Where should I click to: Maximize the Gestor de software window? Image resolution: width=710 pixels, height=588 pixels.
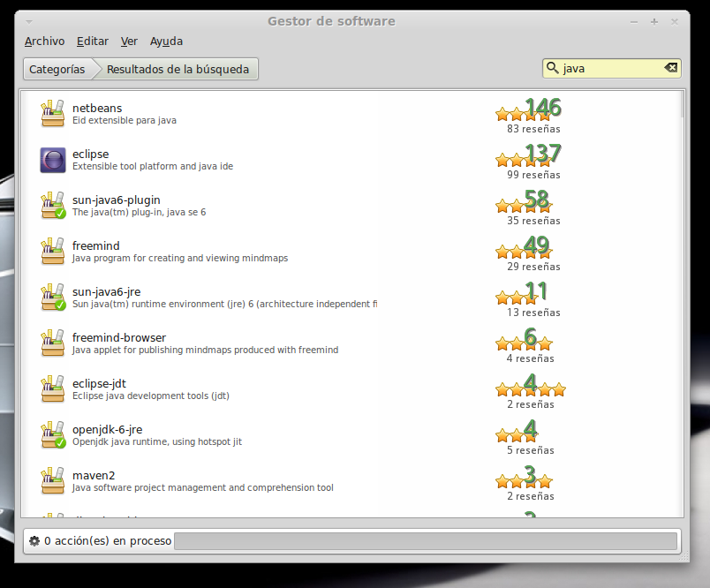pyautogui.click(x=654, y=22)
